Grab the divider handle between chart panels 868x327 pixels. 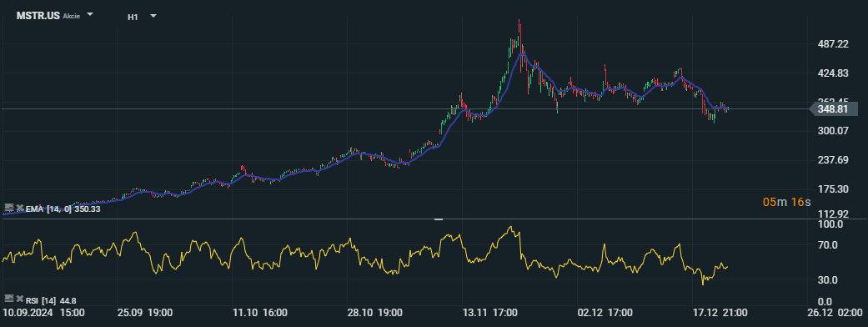coord(439,219)
